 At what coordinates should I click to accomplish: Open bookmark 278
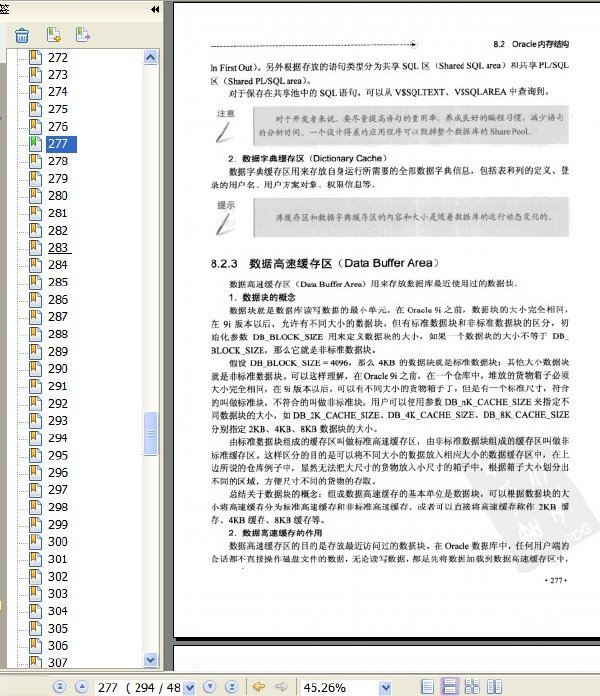click(58, 161)
